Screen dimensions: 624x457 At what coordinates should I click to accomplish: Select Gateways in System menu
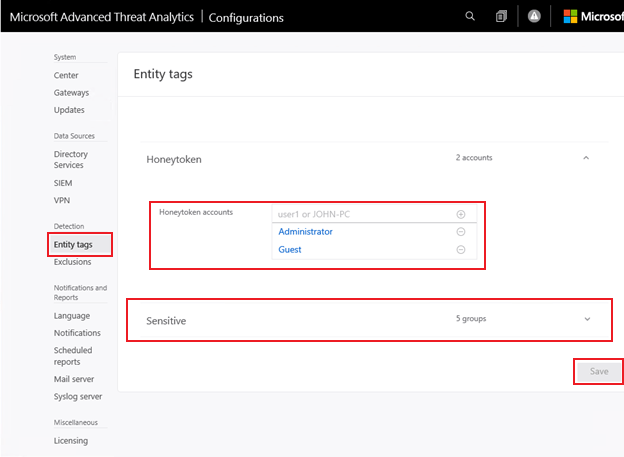point(71,93)
